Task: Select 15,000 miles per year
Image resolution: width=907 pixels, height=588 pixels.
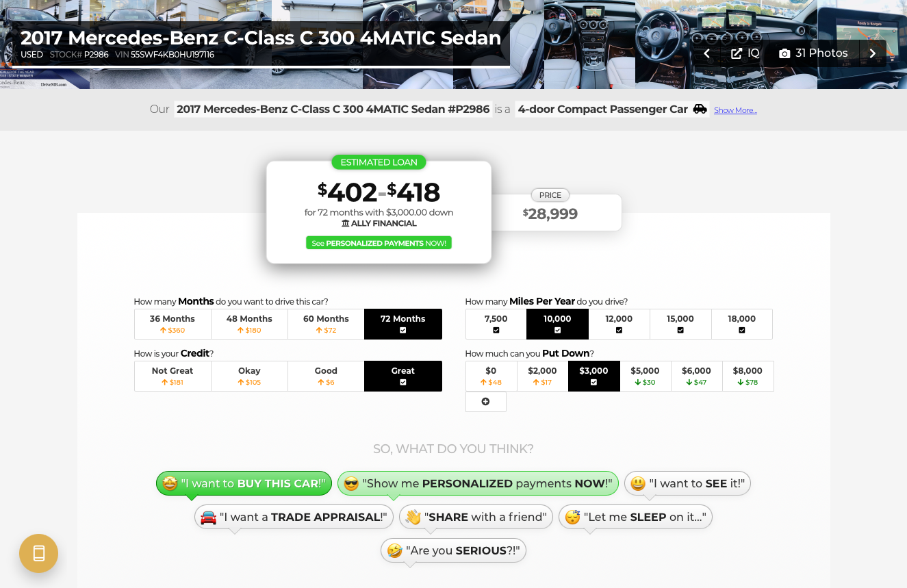Action: pos(680,324)
